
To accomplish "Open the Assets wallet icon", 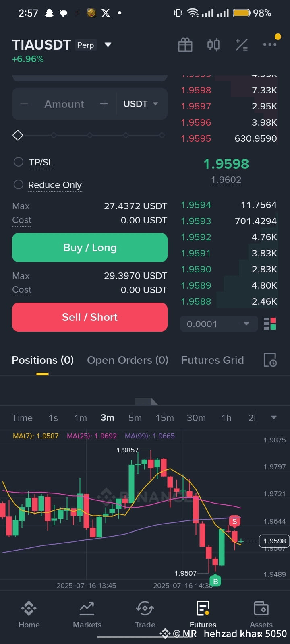I will pos(261,608).
